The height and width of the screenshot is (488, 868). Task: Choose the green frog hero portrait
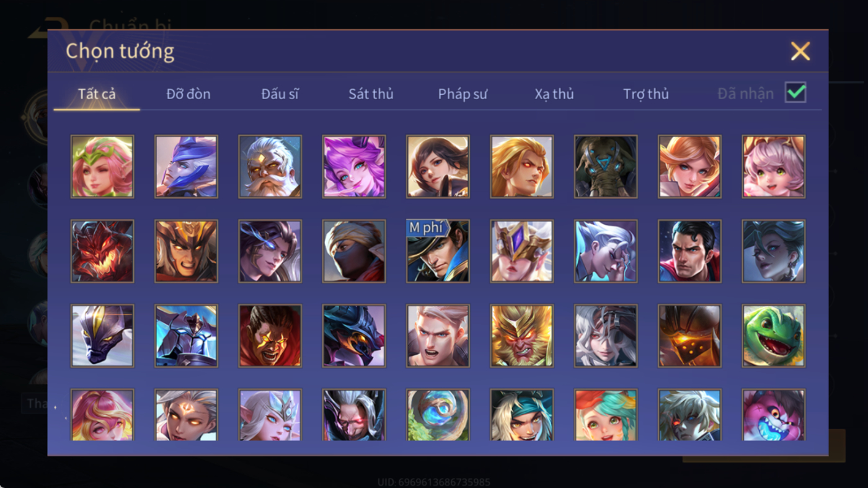(774, 335)
